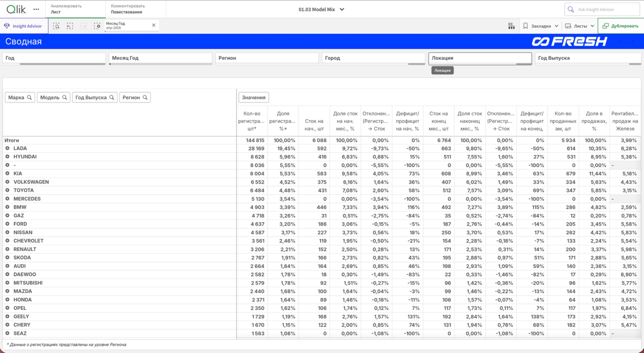Open the Регион filter pane
644x353 pixels.
click(267, 59)
